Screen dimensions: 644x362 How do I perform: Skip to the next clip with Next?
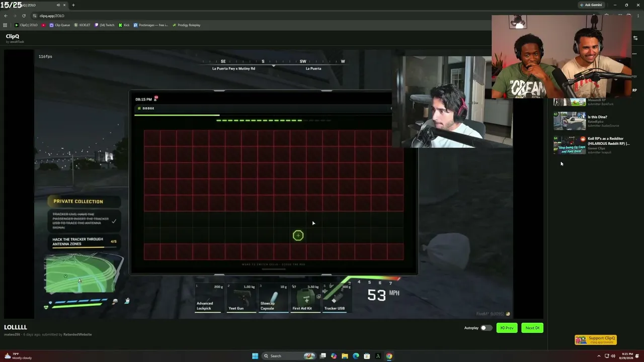coord(532,328)
